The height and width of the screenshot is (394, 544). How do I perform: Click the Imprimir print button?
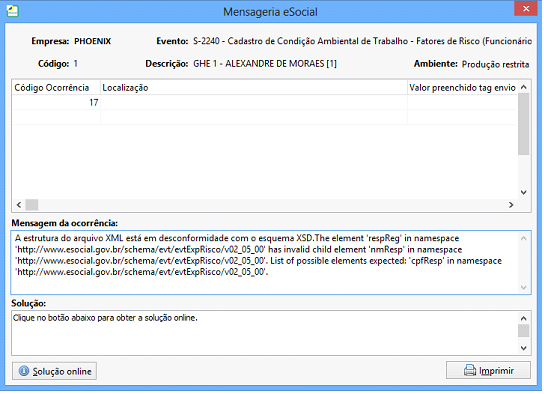pos(488,370)
